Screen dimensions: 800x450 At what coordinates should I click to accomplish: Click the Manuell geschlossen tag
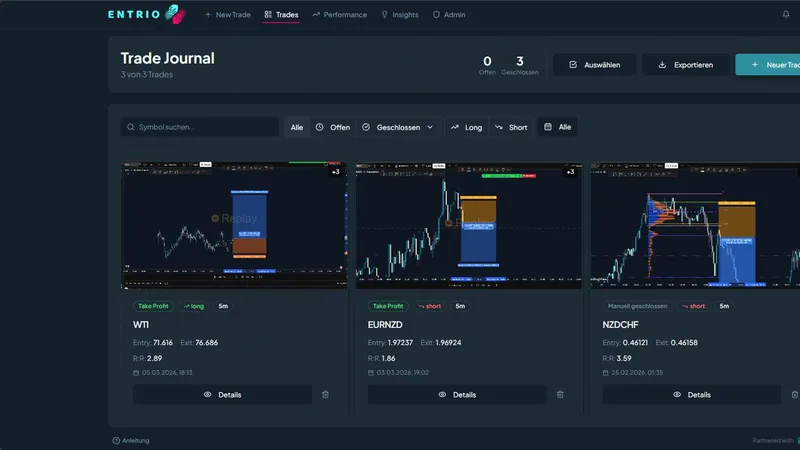637,306
